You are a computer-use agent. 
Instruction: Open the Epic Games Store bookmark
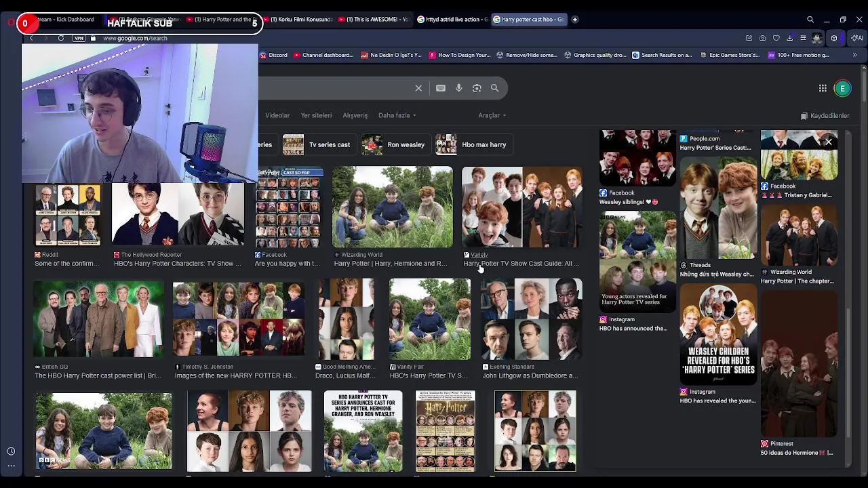[730, 55]
